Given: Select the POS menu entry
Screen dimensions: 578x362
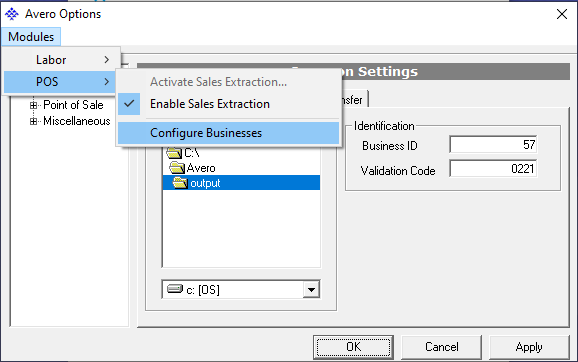Looking at the screenshot, I should (60, 82).
